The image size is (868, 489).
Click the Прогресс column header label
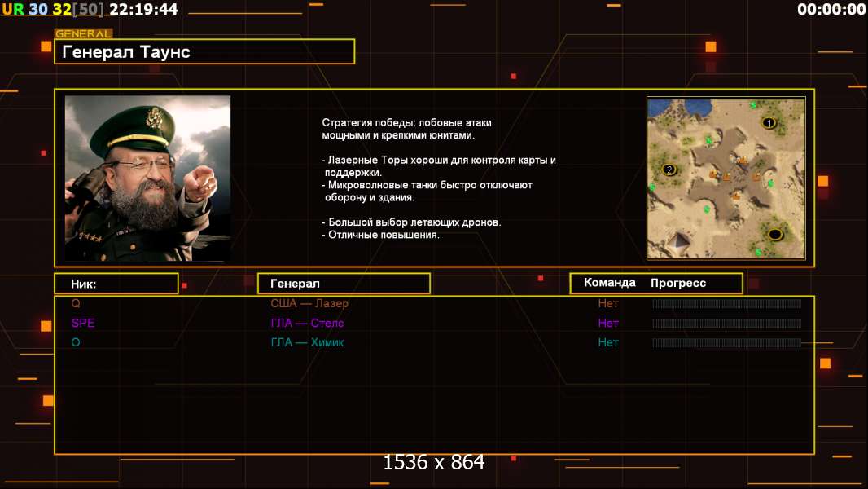click(677, 283)
